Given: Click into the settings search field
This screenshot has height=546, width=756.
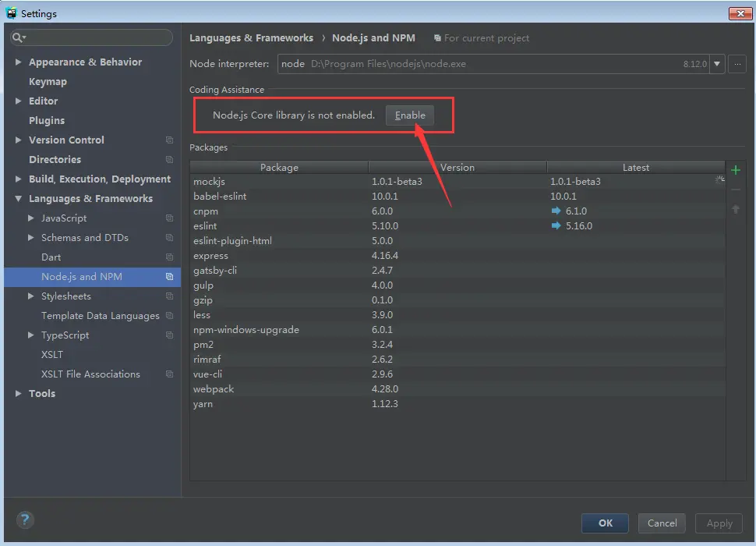Looking at the screenshot, I should [97, 37].
